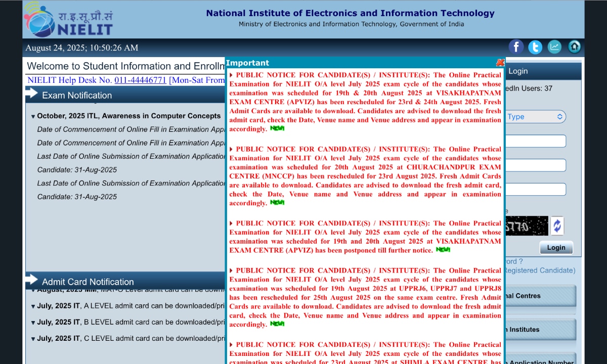Screen dimensions: 607x364
Task: Click the National Institute of Electronics heading
Action: (350, 13)
